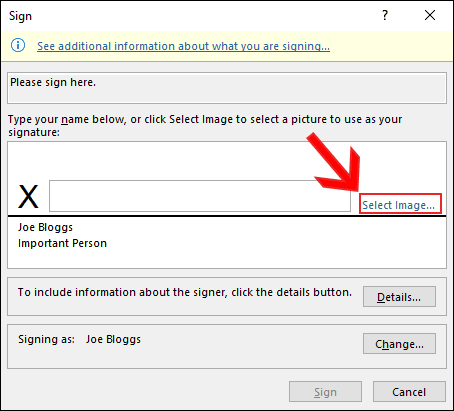Click the Sign dialog title text

point(20,16)
